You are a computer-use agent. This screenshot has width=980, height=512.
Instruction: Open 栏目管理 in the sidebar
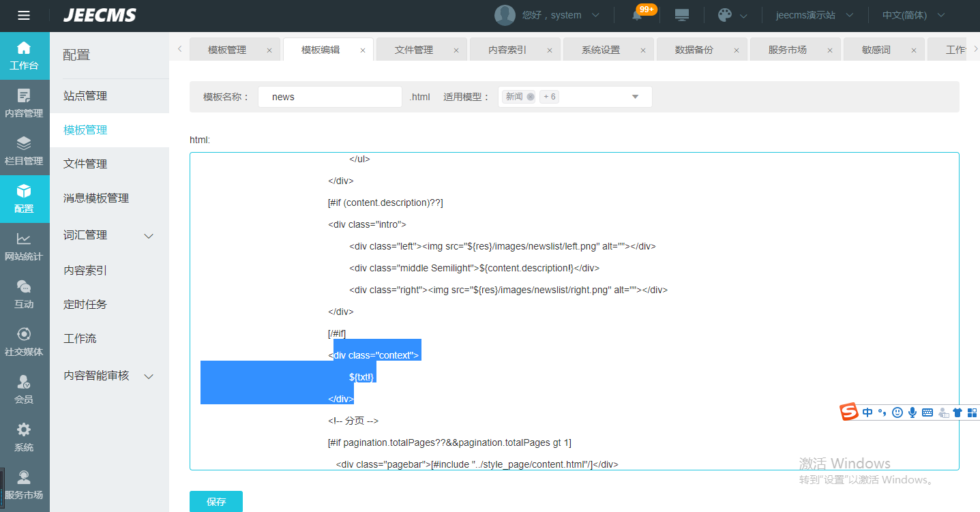(24, 151)
